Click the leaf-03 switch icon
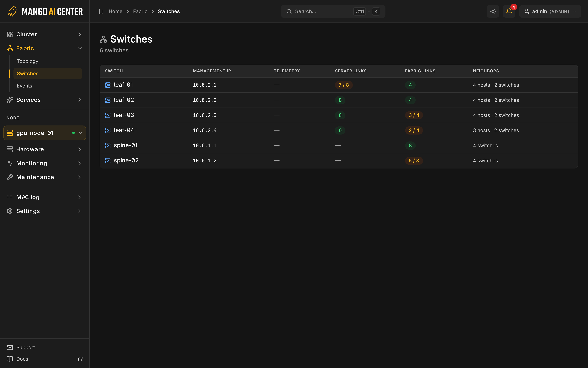 click(108, 115)
